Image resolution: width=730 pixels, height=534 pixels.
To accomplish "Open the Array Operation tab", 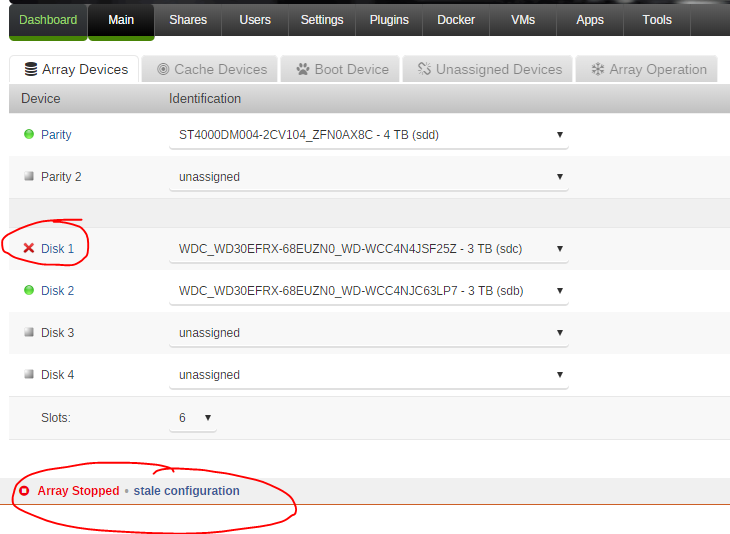I will (x=646, y=69).
